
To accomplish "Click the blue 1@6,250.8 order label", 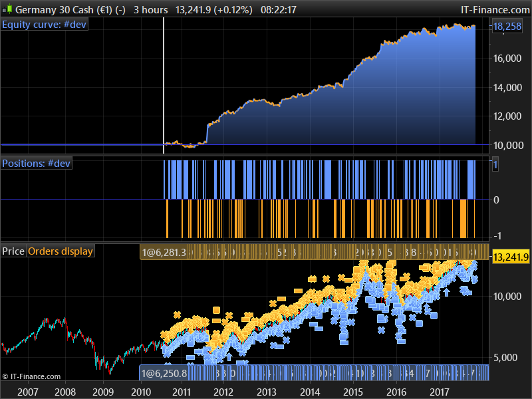I will click(x=164, y=373).
